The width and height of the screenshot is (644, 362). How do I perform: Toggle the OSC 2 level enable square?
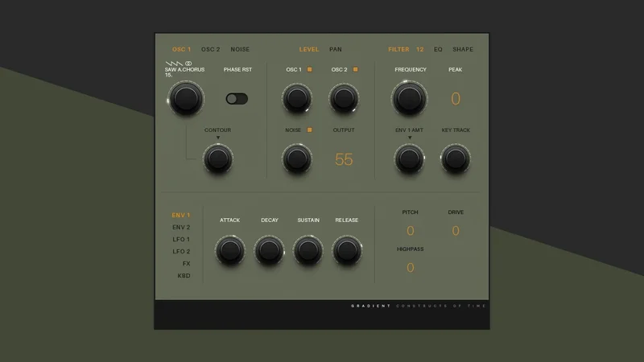356,69
